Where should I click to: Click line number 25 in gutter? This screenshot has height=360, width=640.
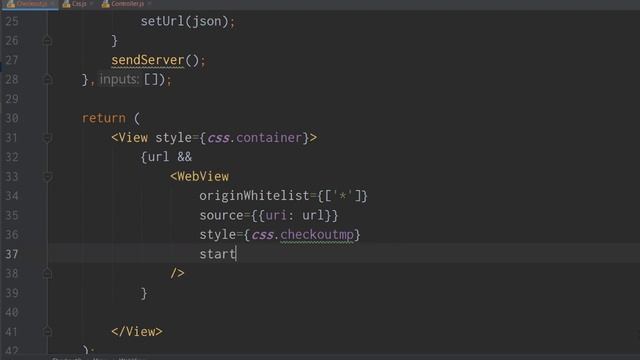point(12,21)
